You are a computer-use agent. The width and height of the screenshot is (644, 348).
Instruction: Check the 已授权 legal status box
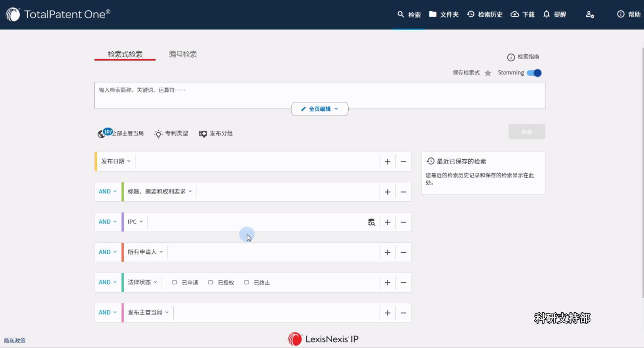[x=211, y=283]
